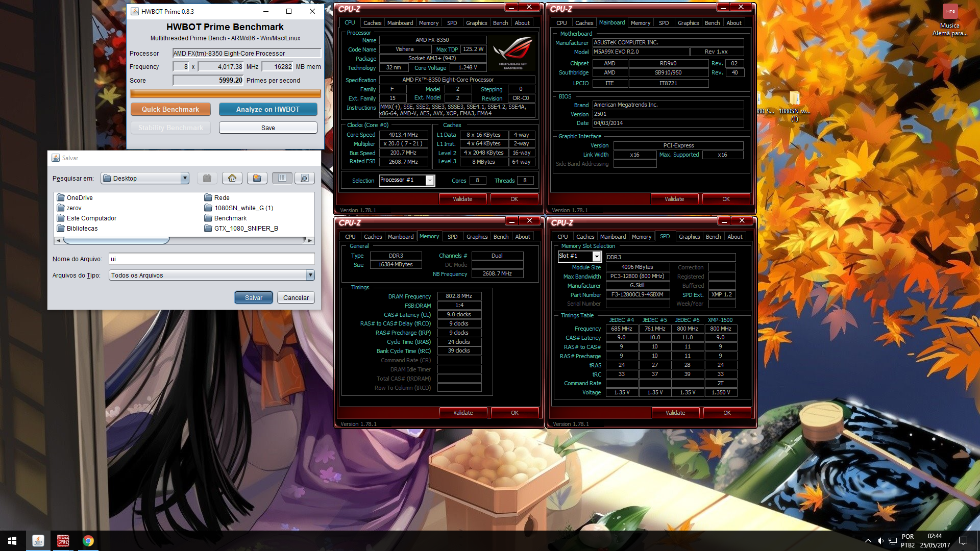
Task: Open the zerov folder
Action: point(69,208)
